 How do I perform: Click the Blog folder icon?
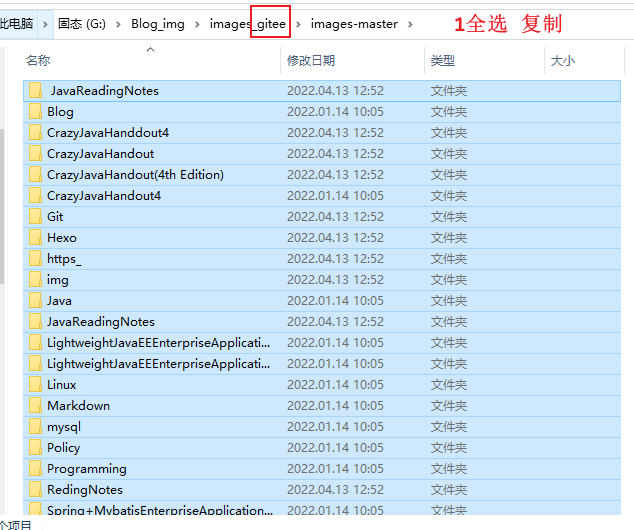[x=35, y=112]
